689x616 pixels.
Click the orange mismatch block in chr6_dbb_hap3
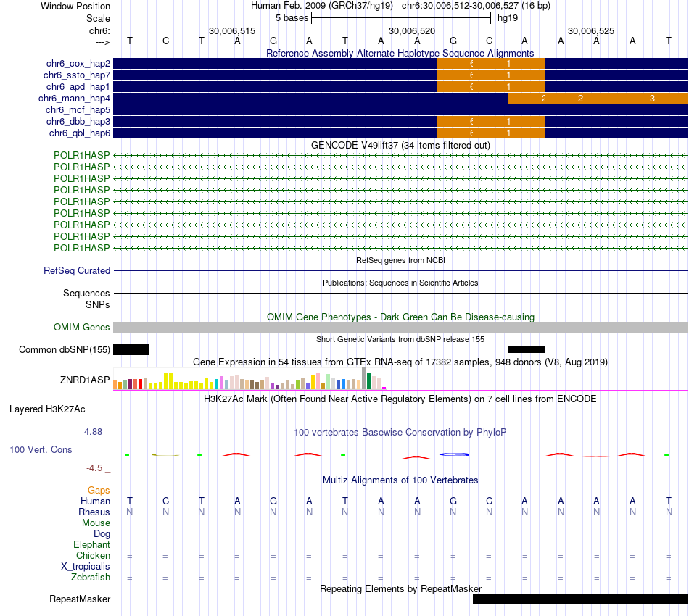click(490, 121)
